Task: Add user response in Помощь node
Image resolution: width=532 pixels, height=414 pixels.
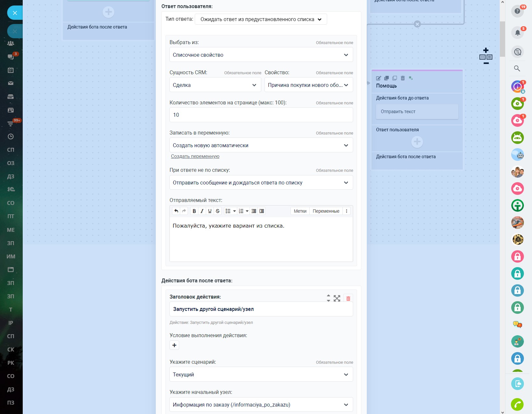Action: [x=417, y=142]
